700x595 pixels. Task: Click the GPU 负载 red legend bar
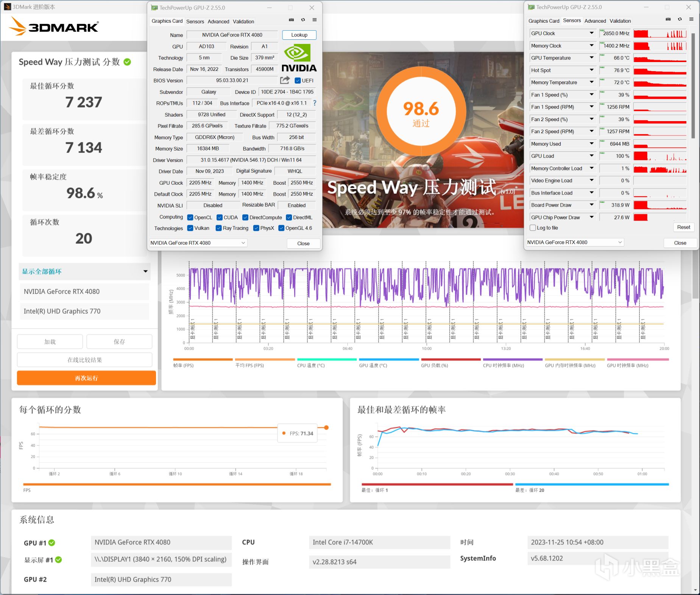point(451,360)
